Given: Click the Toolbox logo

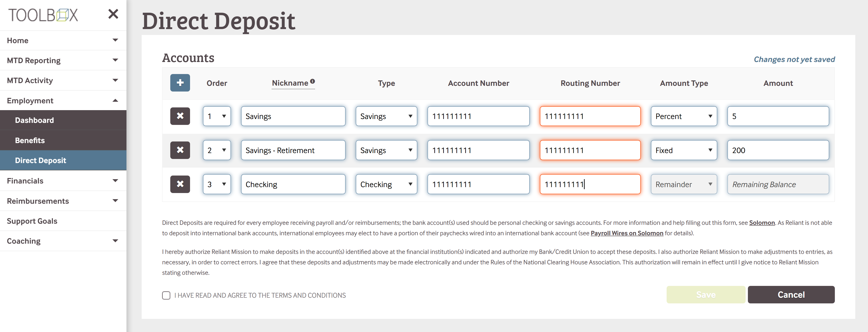Looking at the screenshot, I should pos(43,15).
